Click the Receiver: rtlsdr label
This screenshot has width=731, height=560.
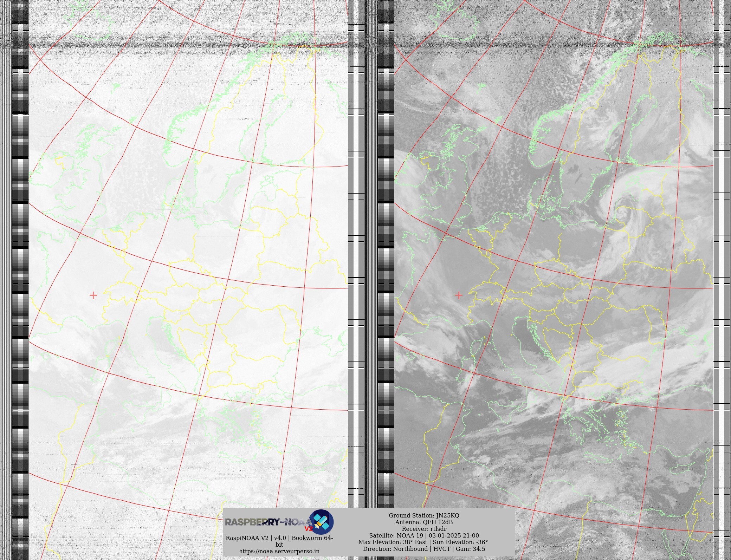(x=424, y=529)
